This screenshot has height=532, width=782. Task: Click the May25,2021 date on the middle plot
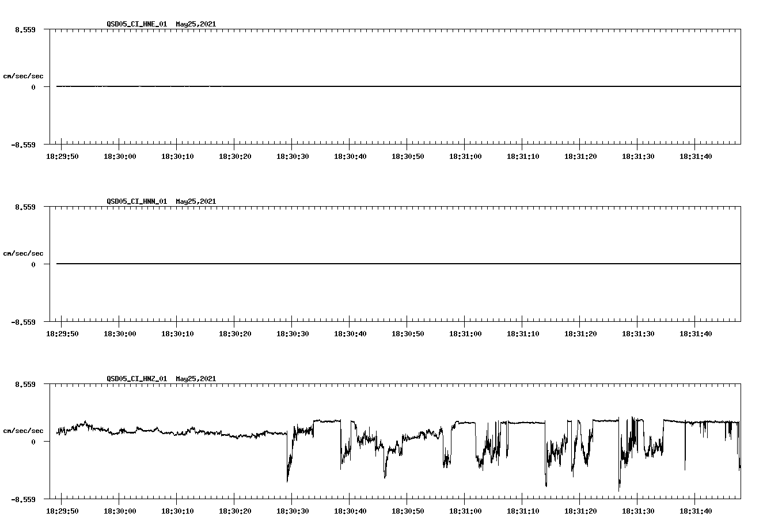click(196, 202)
